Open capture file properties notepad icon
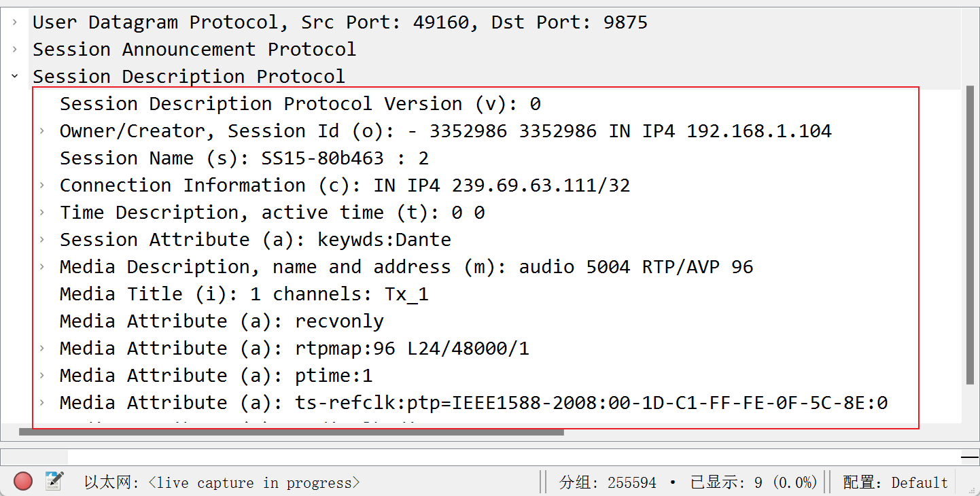The width and height of the screenshot is (980, 496). pos(54,481)
